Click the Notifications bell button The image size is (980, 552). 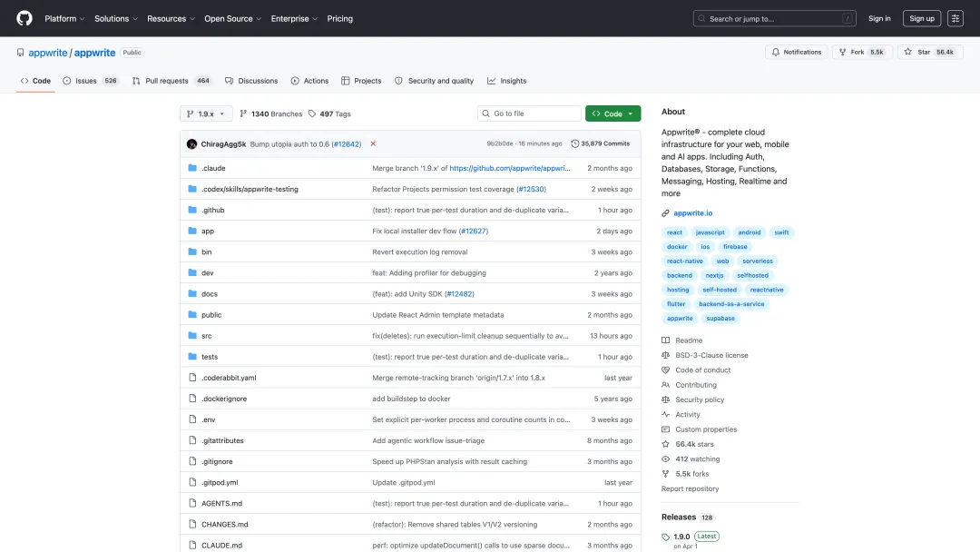tap(797, 52)
